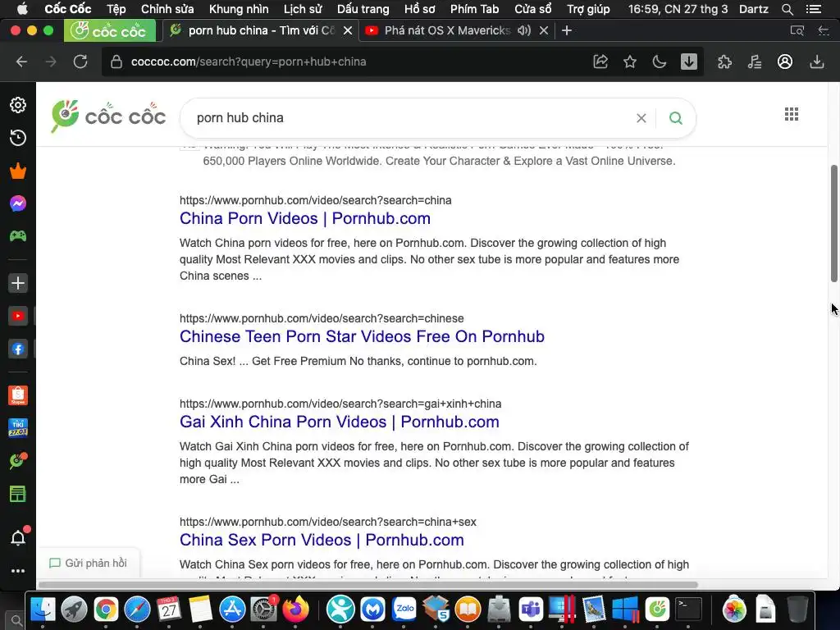
Task: Mute audio on the YouTube tab
Action: click(524, 30)
